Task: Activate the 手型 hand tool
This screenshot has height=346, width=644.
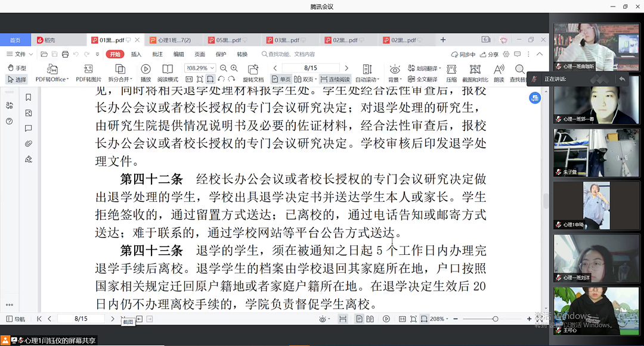Action: click(x=17, y=68)
